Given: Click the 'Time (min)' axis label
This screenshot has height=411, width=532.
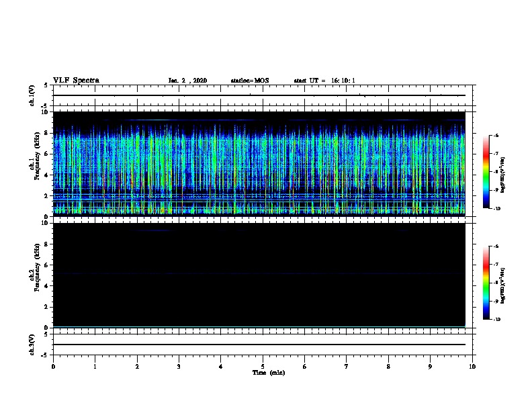Looking at the screenshot, I should point(269,373).
